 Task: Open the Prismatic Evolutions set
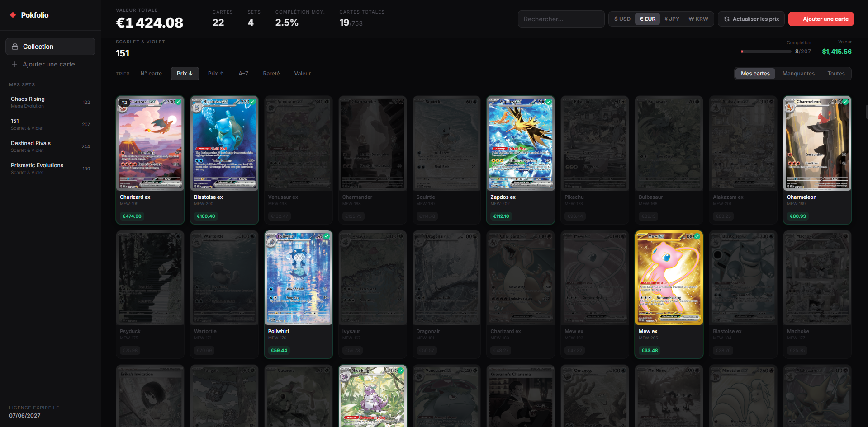click(50, 169)
